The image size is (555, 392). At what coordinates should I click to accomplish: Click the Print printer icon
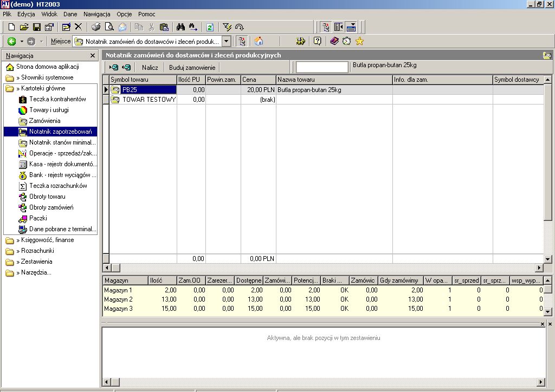tap(96, 27)
